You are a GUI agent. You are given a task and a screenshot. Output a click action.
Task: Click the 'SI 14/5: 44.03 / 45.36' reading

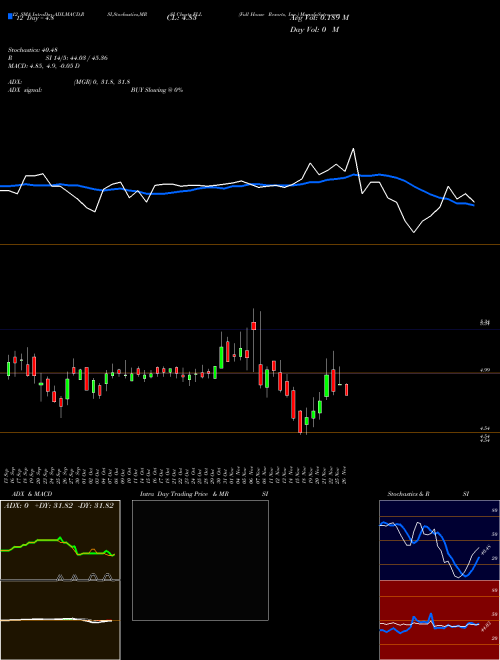(77, 58)
